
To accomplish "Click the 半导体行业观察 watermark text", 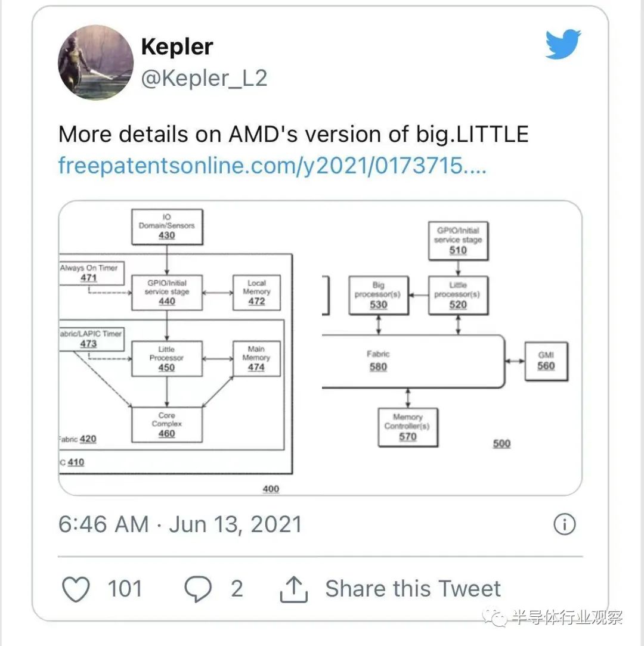I will tap(567, 617).
